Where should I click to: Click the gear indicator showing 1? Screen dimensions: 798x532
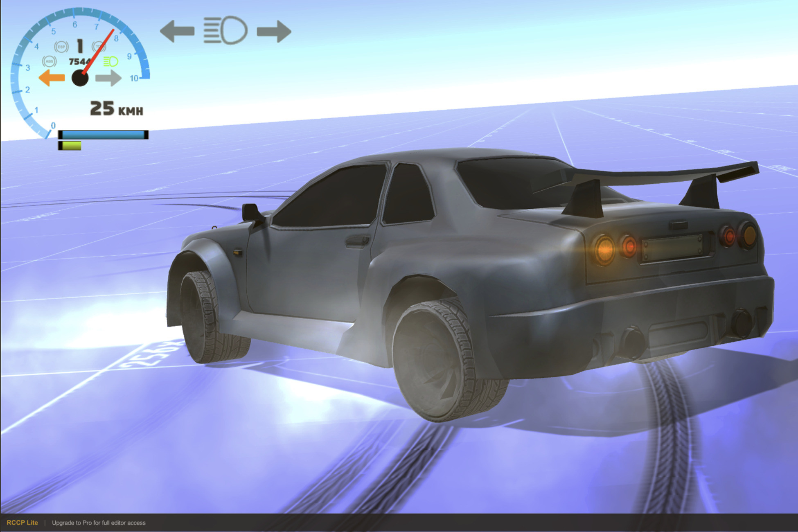click(80, 45)
